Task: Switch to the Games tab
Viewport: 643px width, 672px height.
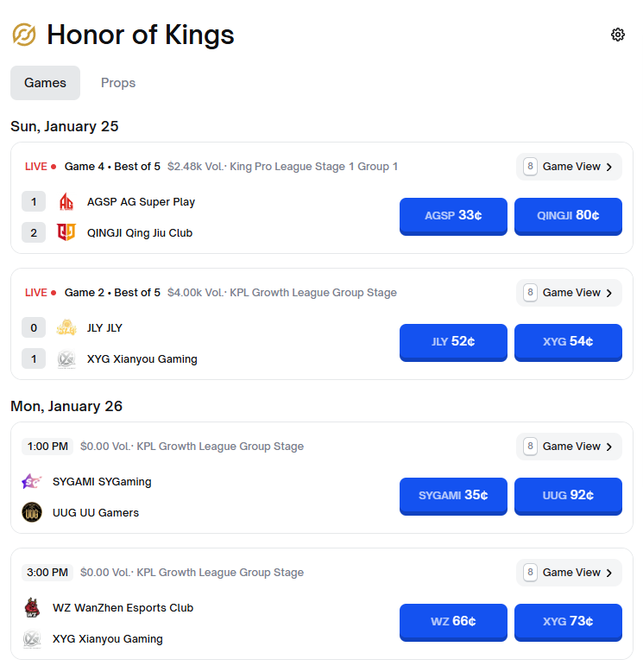Action: click(x=45, y=83)
